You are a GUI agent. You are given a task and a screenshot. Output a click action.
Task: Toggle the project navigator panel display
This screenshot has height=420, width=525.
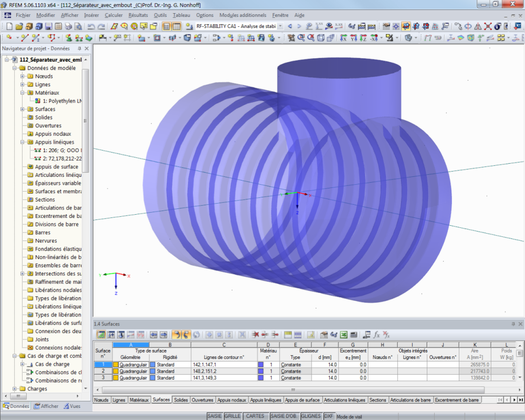pos(166,26)
